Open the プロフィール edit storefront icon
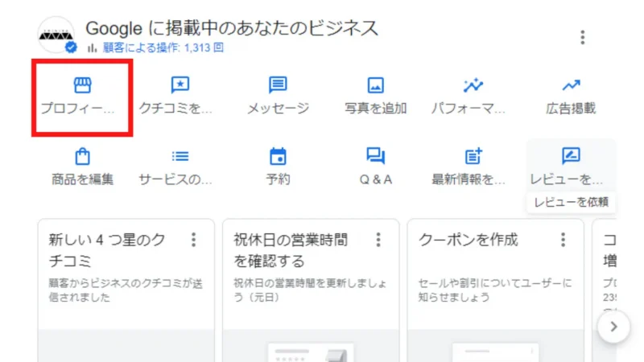 [83, 85]
